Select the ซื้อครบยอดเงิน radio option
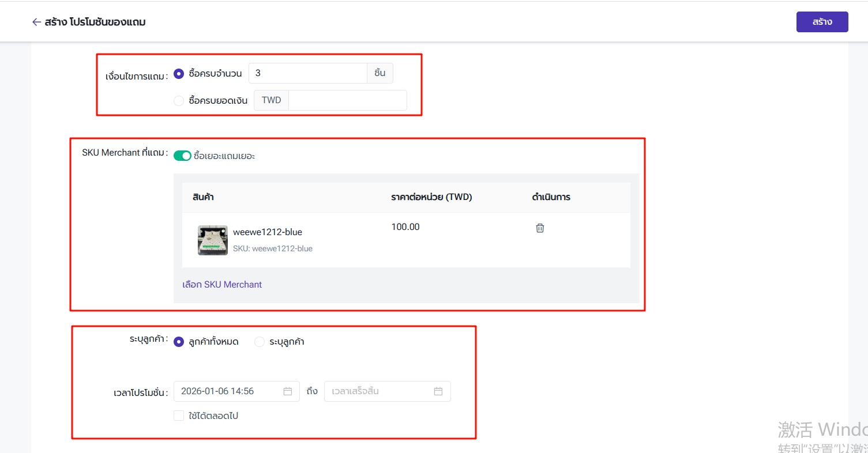 (x=179, y=100)
